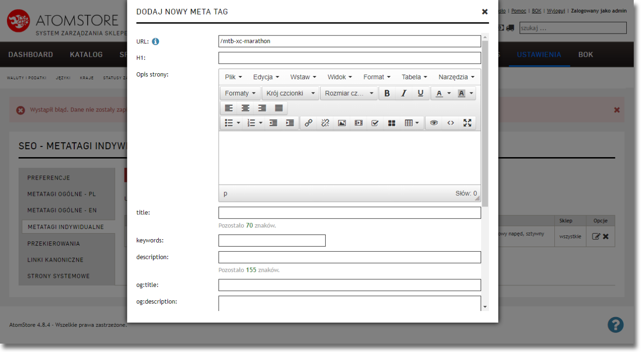The height and width of the screenshot is (352, 644).
Task: Toggle underline formatting
Action: pos(420,93)
